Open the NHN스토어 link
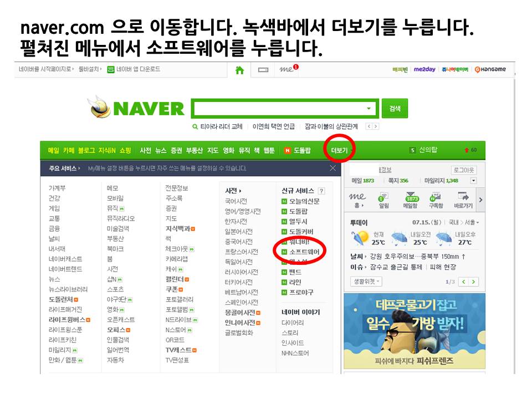Image resolution: width=532 pixels, height=399 pixels. pos(295,353)
